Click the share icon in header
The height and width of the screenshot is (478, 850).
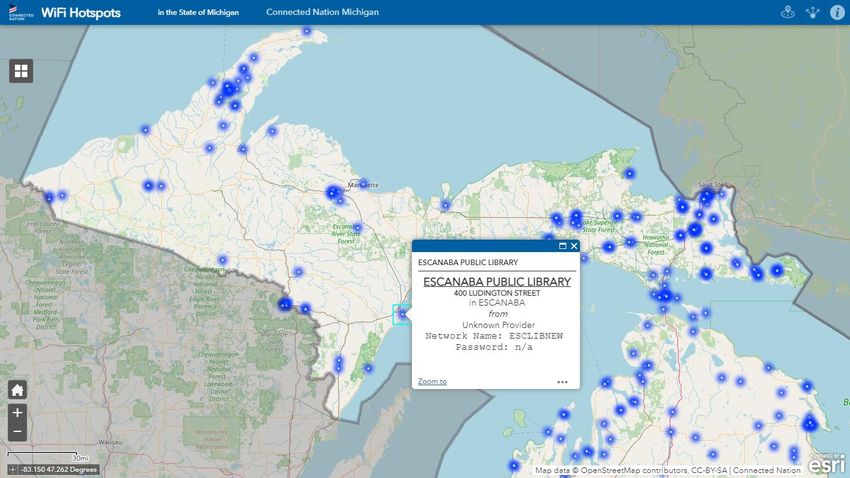pos(812,13)
